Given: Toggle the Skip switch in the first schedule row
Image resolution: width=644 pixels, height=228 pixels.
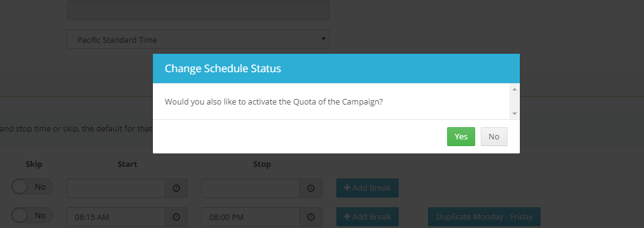Looking at the screenshot, I should [x=32, y=187].
